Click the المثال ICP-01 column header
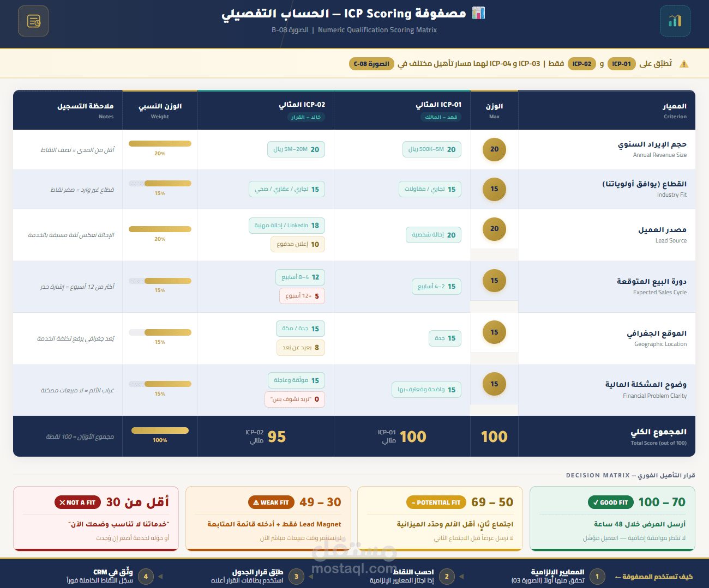Image resolution: width=709 pixels, height=588 pixels. [402, 110]
